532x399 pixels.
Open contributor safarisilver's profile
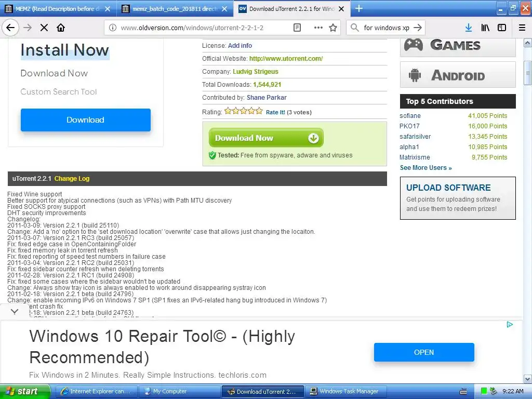click(415, 137)
